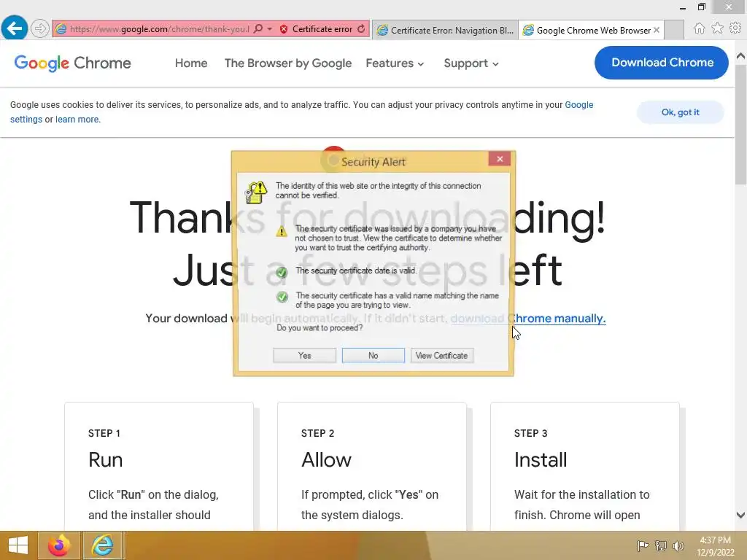Click the Google Chrome logo
This screenshot has height=560, width=747.
point(72,63)
